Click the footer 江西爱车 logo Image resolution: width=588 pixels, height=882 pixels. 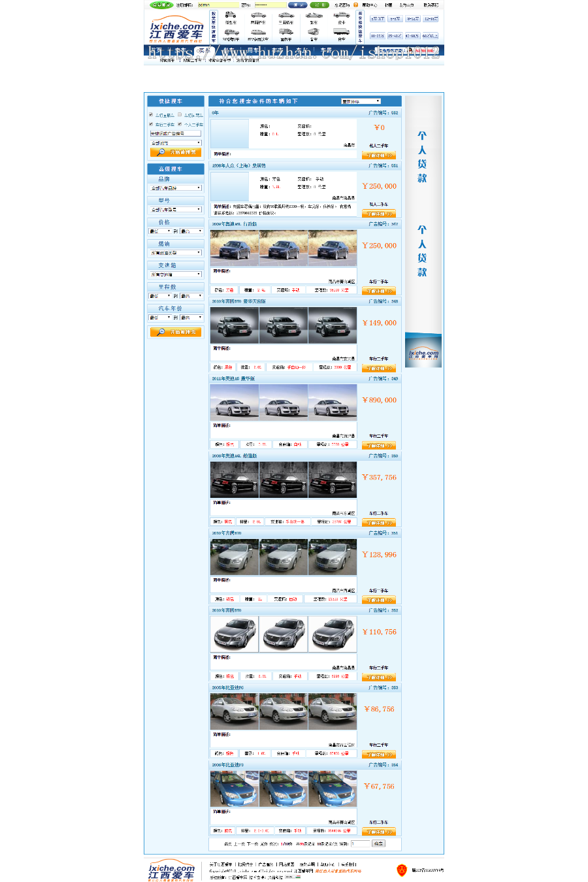pyautogui.click(x=172, y=870)
